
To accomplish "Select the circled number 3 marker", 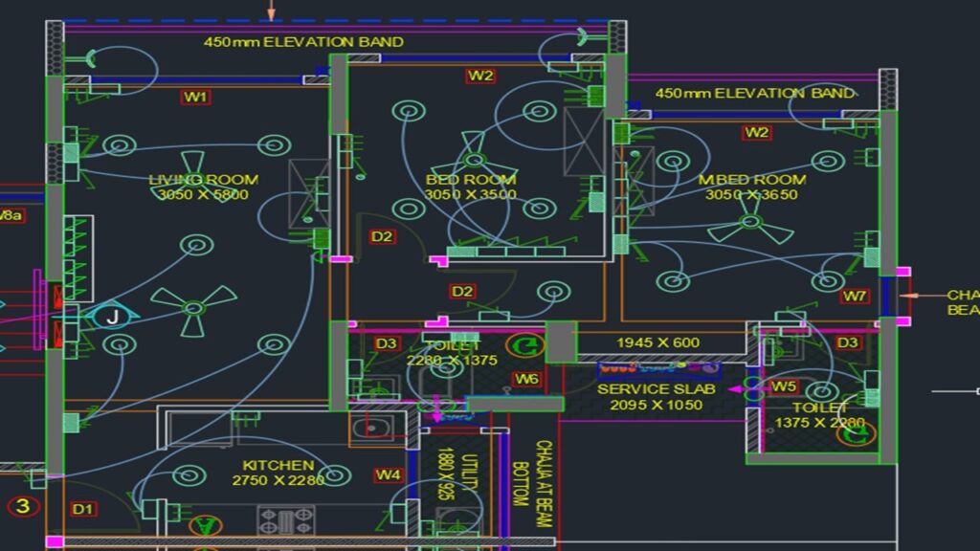I will [x=23, y=506].
